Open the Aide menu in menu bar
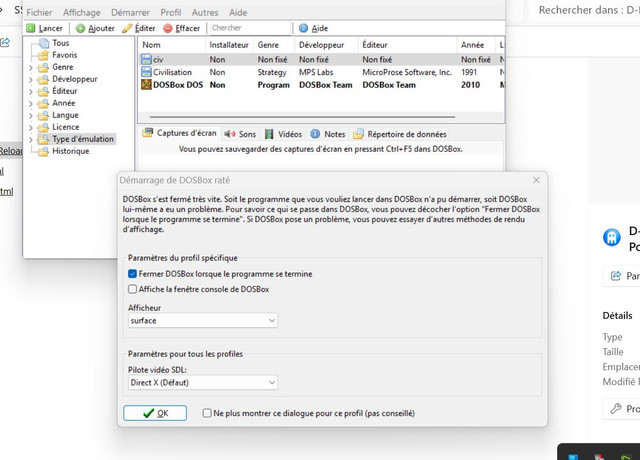 click(238, 13)
